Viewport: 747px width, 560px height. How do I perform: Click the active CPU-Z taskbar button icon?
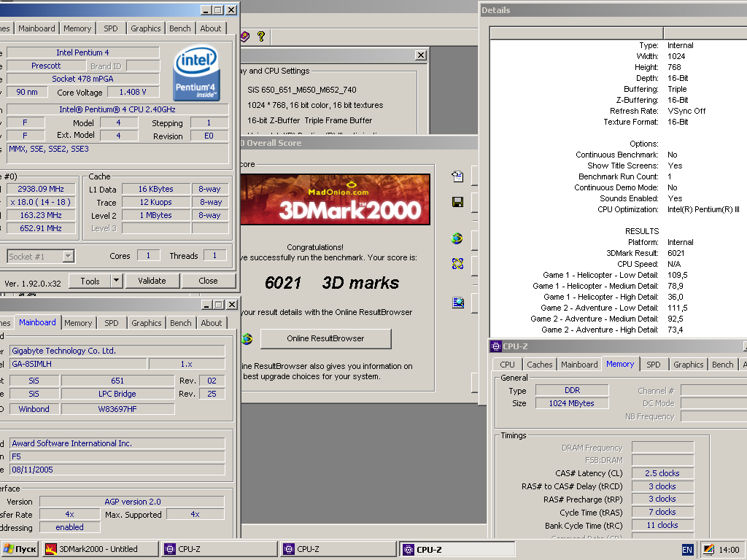point(409,550)
